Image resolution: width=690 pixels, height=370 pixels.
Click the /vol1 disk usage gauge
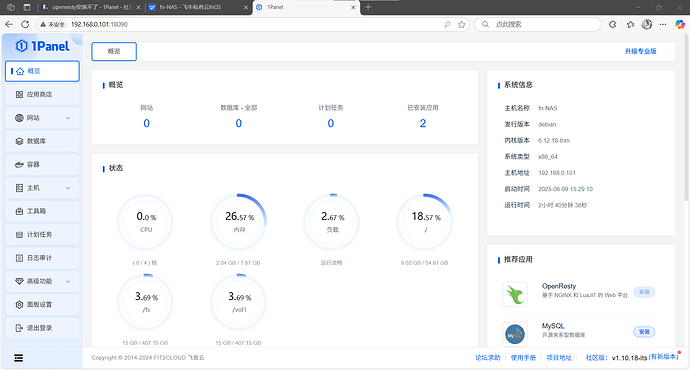239,302
